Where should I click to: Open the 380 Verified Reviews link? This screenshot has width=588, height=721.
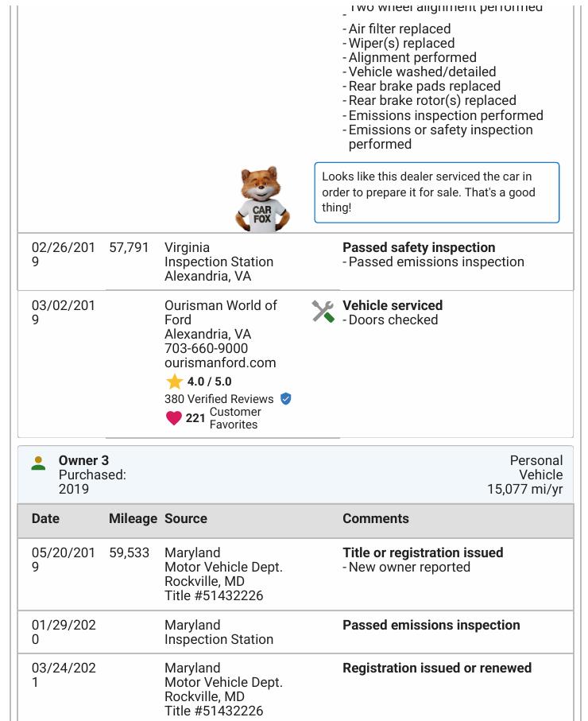219,399
